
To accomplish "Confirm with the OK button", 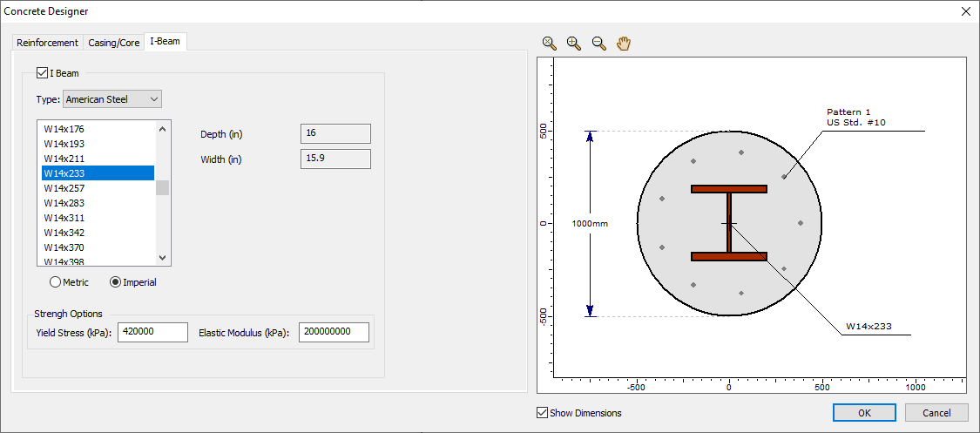I will click(x=864, y=412).
